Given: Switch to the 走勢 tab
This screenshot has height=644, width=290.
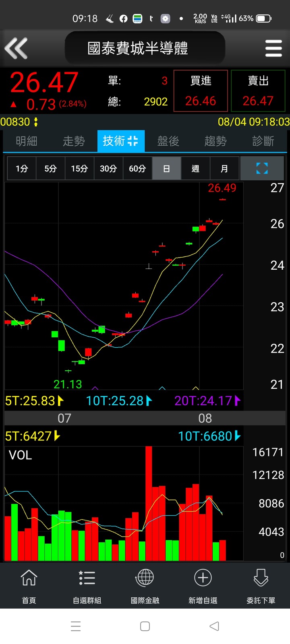Looking at the screenshot, I should pyautogui.click(x=74, y=141).
